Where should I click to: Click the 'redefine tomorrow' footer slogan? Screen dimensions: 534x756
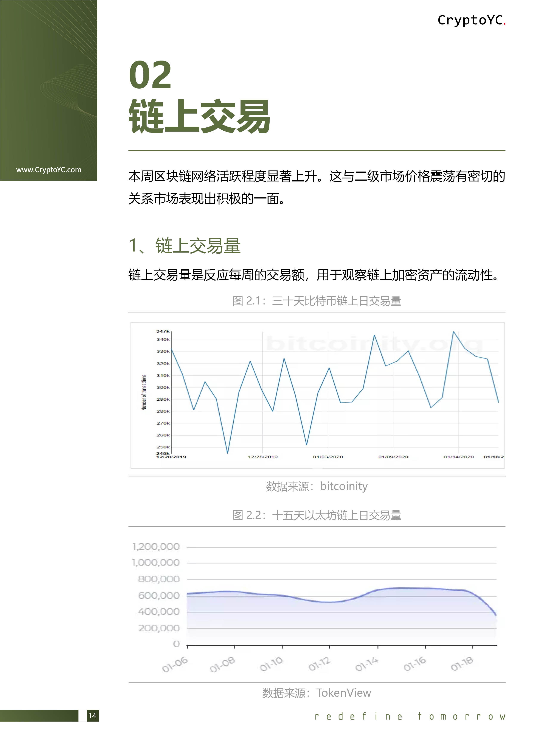(x=410, y=717)
